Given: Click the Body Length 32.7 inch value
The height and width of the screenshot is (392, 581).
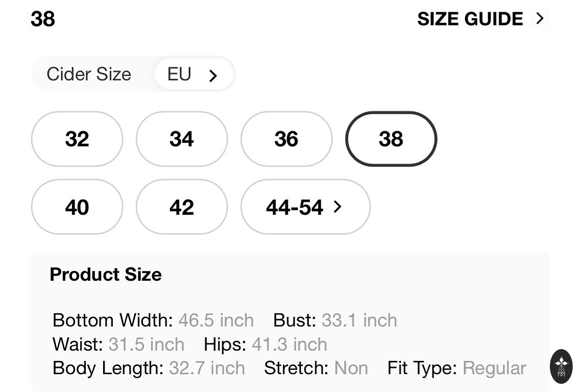Looking at the screenshot, I should click(207, 369).
